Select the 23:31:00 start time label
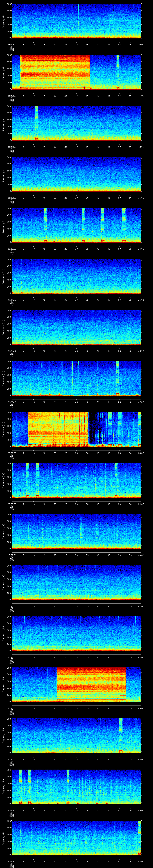Viewport: 153px width, 868px height. click(x=12, y=147)
